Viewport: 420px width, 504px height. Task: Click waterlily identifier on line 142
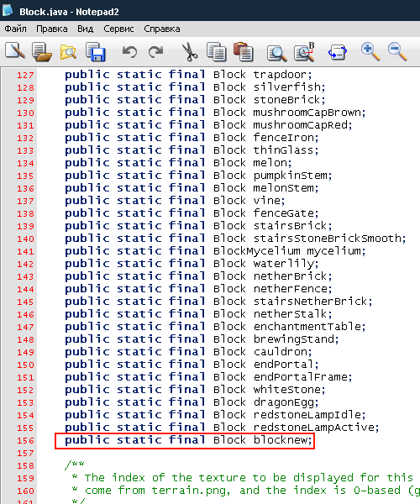tap(284, 264)
